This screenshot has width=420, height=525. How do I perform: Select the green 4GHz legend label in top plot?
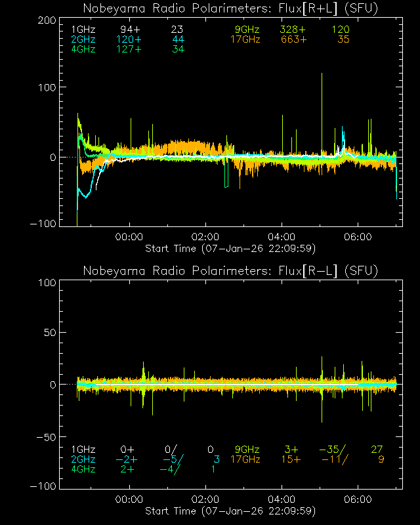[83, 49]
